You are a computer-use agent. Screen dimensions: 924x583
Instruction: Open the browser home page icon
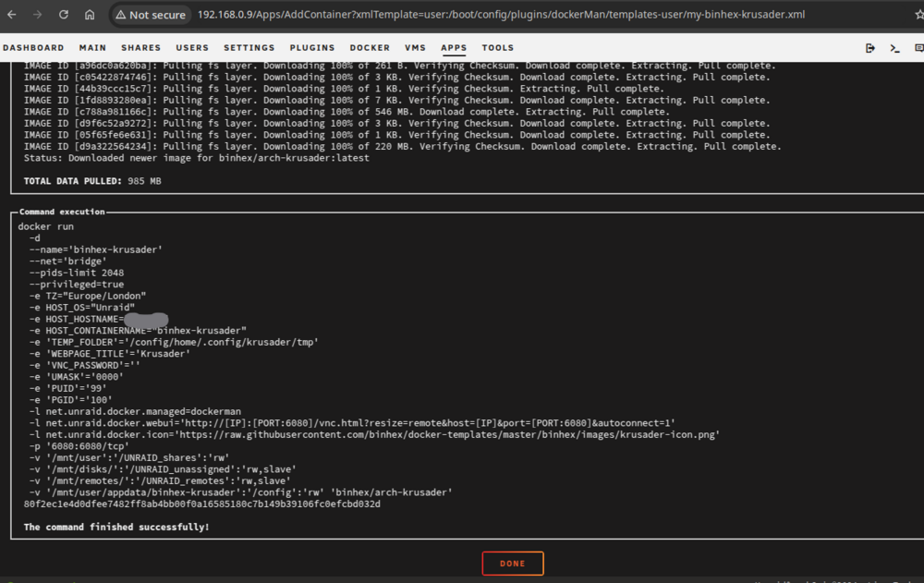[x=90, y=14]
